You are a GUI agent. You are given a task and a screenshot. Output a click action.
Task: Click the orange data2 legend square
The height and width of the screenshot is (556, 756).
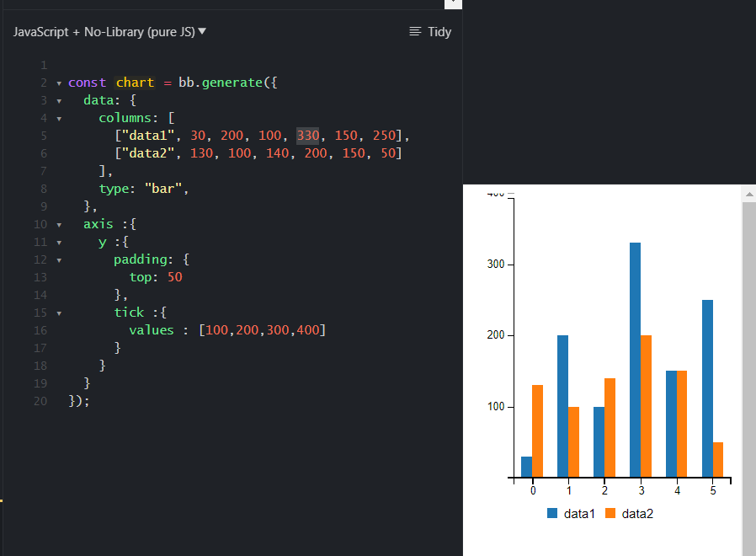(x=610, y=513)
